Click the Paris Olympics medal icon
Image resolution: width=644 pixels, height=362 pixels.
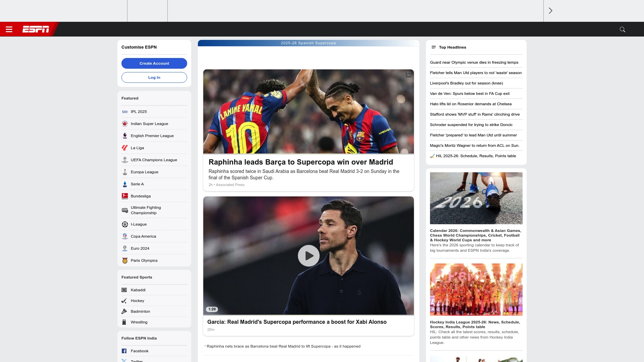tap(125, 260)
